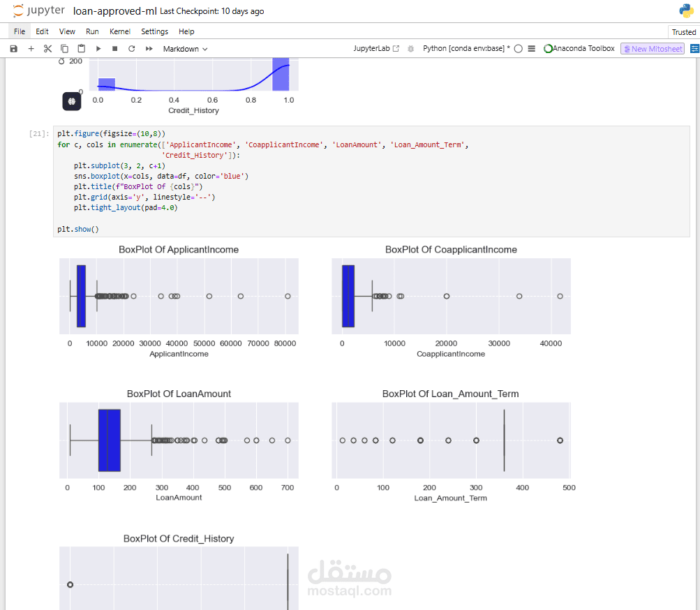
Task: Restart the kernel with the circular arrow
Action: tap(132, 49)
